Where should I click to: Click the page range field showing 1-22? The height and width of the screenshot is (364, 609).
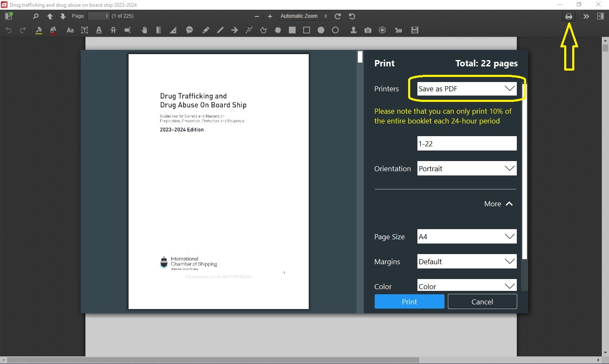coord(466,143)
